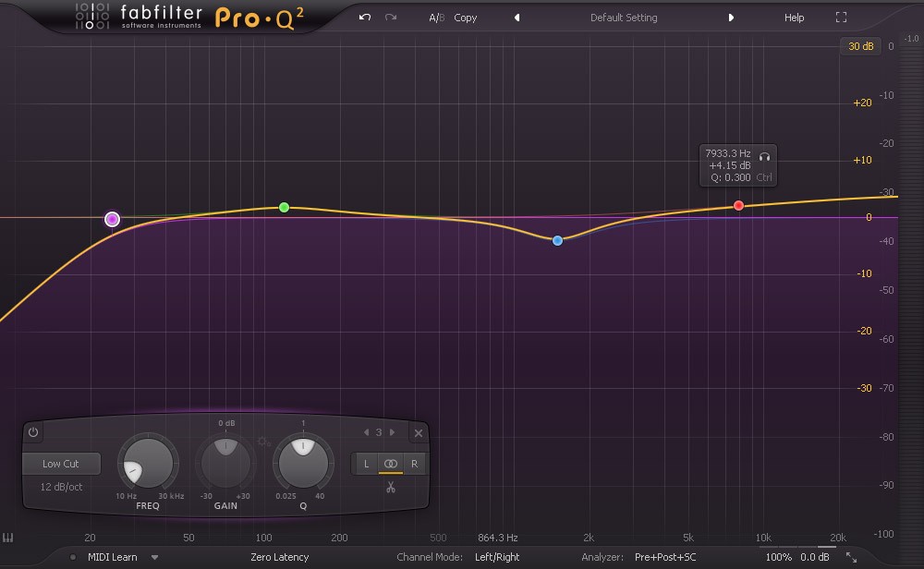924x569 pixels.
Task: Click the +4.15 dB gain value
Action: [x=730, y=165]
